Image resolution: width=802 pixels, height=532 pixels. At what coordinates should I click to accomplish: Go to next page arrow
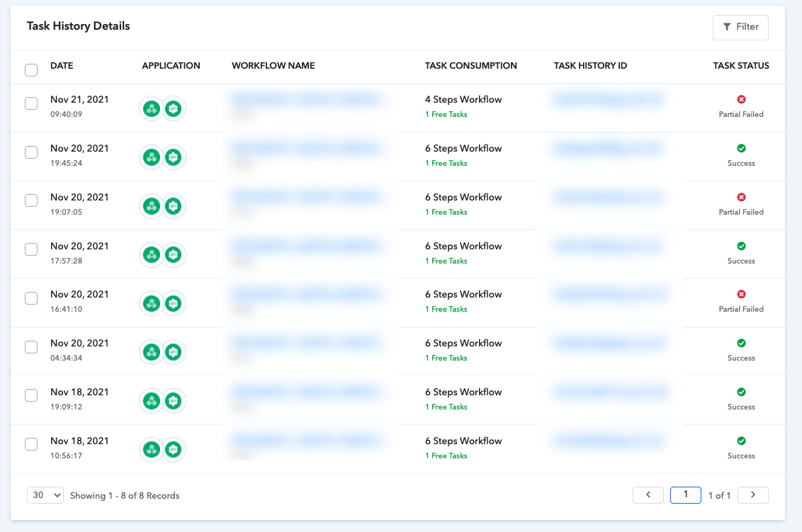(x=753, y=494)
